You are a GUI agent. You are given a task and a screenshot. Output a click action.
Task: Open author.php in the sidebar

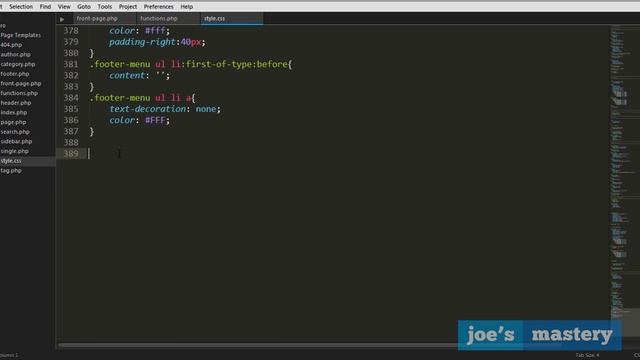pos(16,54)
